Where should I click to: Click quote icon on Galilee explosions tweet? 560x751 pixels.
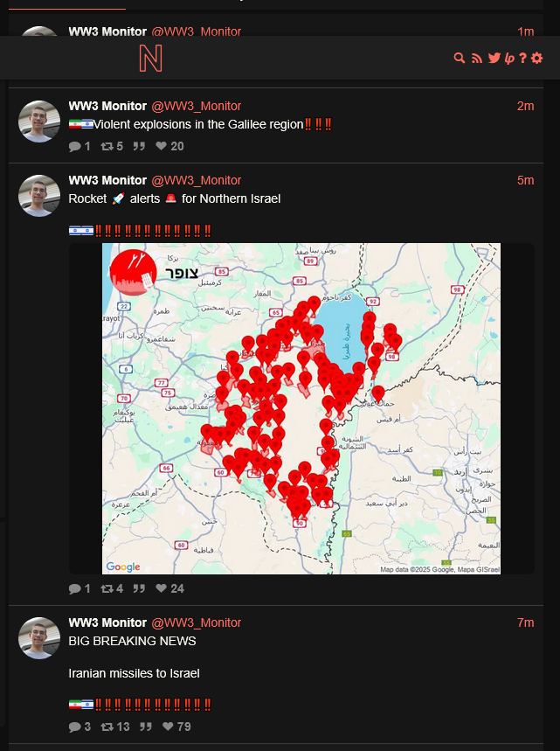(139, 147)
